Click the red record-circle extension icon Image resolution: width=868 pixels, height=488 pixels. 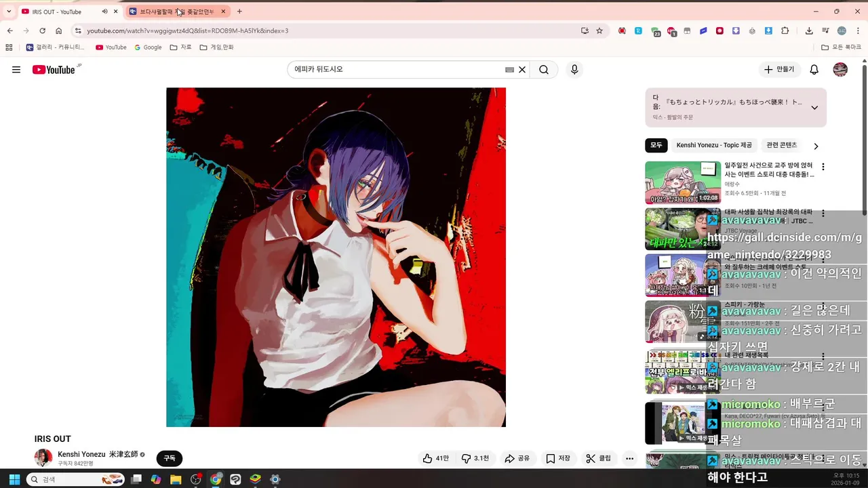pos(719,30)
